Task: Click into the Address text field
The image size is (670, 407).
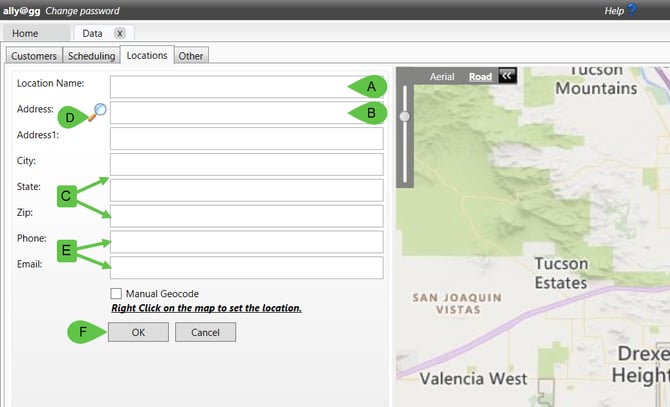Action: [x=230, y=112]
